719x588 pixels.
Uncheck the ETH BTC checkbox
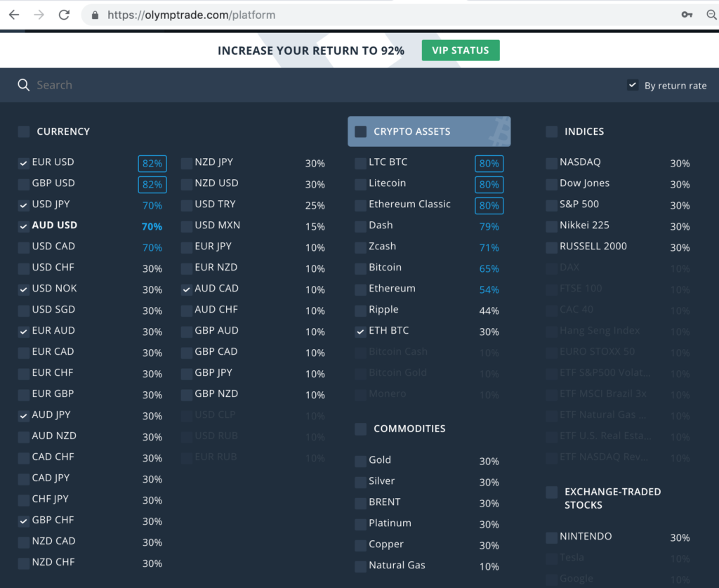pos(360,332)
